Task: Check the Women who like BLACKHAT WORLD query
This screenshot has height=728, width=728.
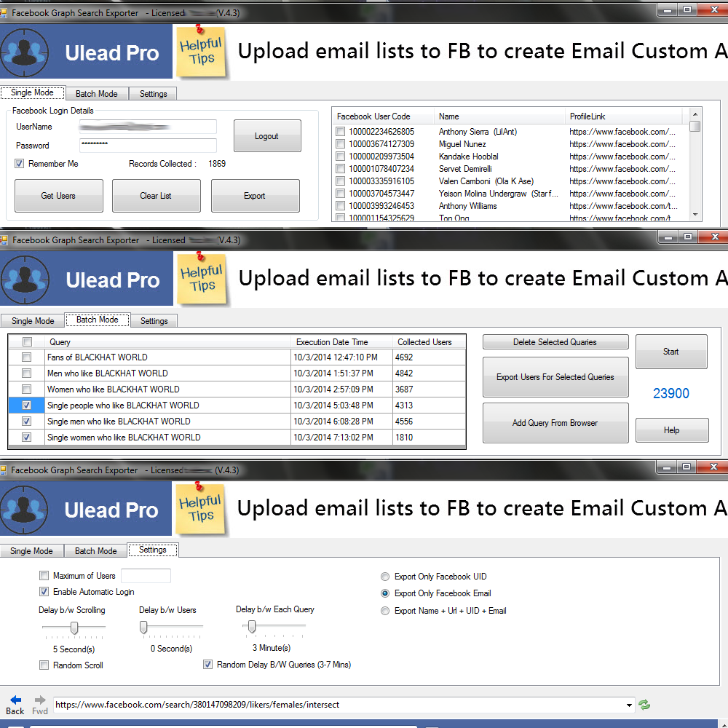Action: pos(26,389)
